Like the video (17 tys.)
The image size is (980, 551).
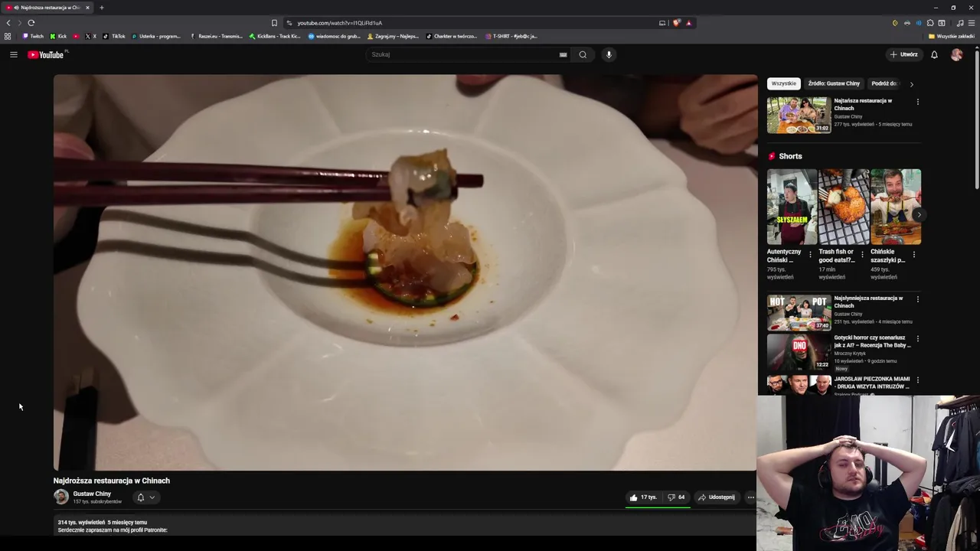tap(643, 497)
